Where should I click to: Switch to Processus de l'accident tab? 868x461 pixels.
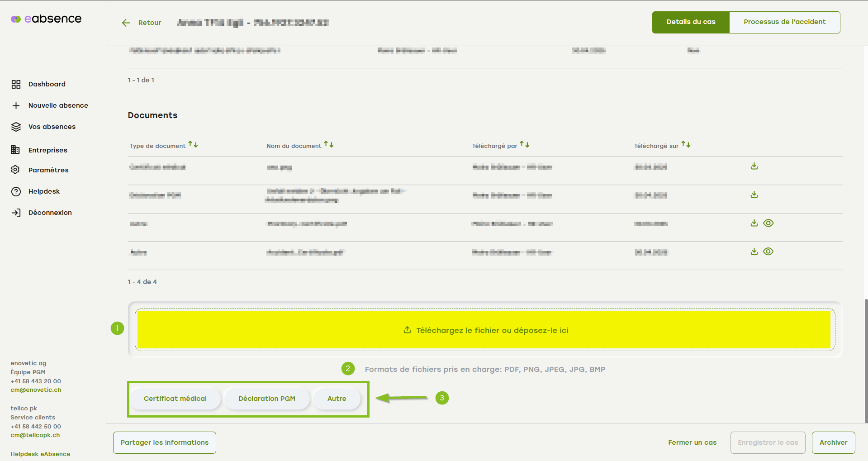(x=784, y=22)
